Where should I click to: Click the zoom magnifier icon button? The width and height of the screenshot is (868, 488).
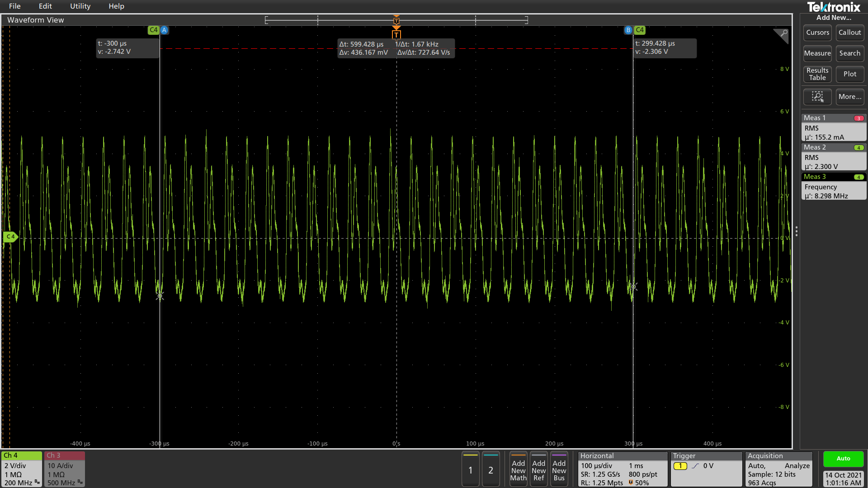(x=817, y=97)
